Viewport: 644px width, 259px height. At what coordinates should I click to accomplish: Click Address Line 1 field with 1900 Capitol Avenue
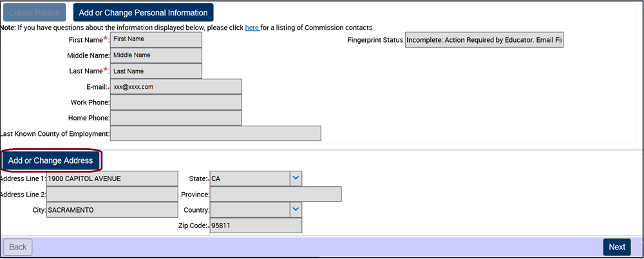(112, 178)
